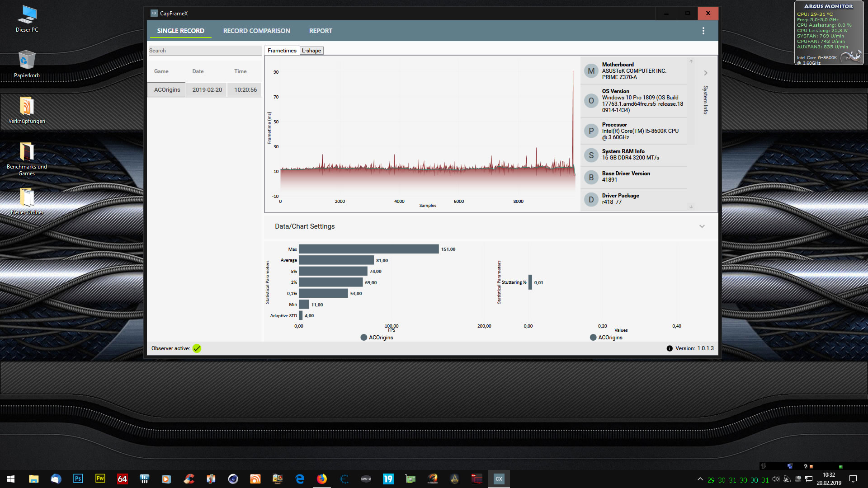Click the Base Driver 'B' circle icon
The image size is (868, 488).
tap(591, 177)
